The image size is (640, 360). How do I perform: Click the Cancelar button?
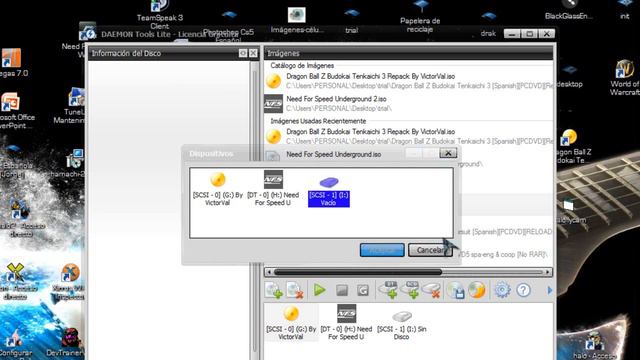tap(430, 250)
